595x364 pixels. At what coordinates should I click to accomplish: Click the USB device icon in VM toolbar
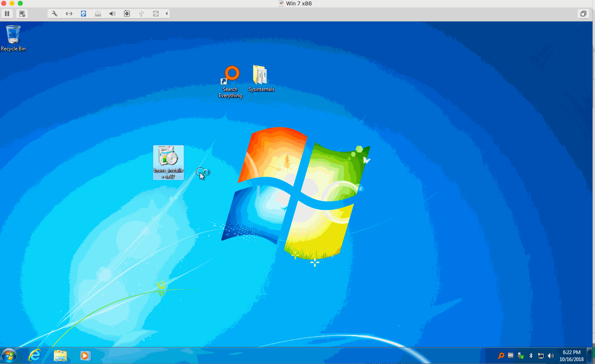141,14
